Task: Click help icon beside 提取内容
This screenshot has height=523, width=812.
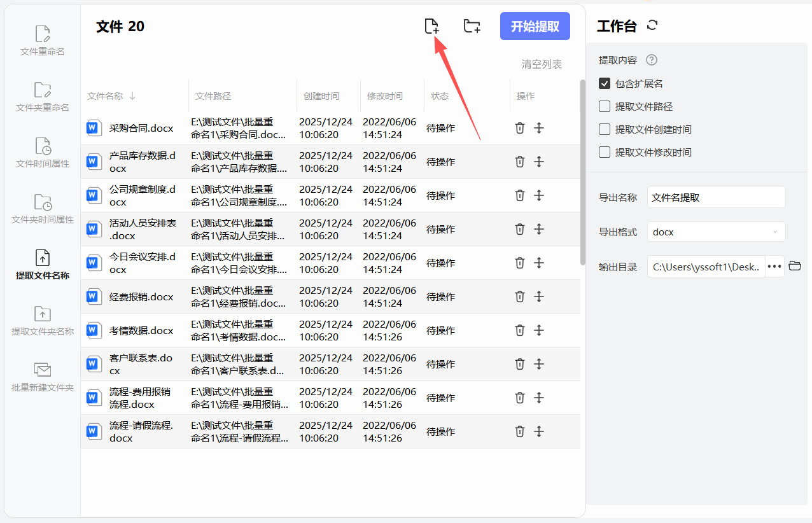Action: (651, 60)
